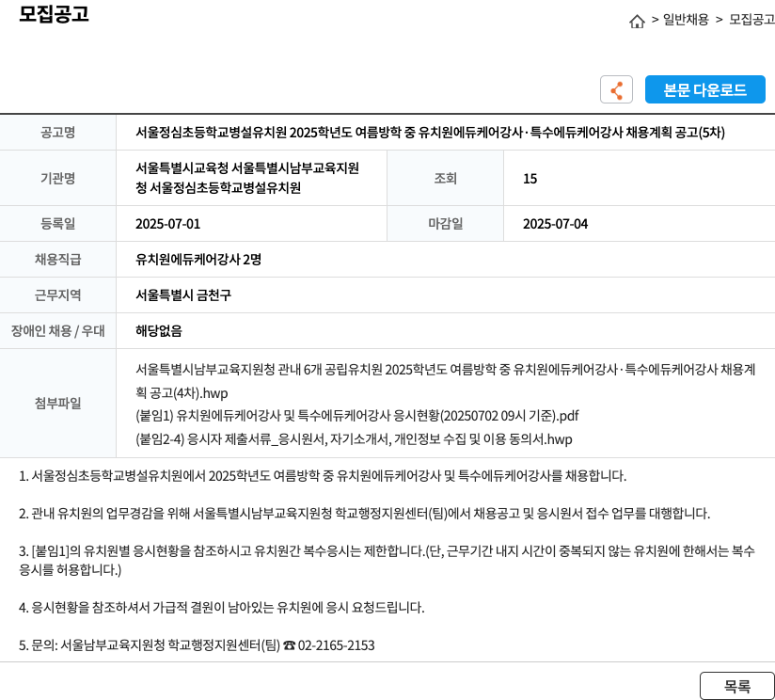
Task: Select 서울특별시 금천구 value
Action: (183, 295)
